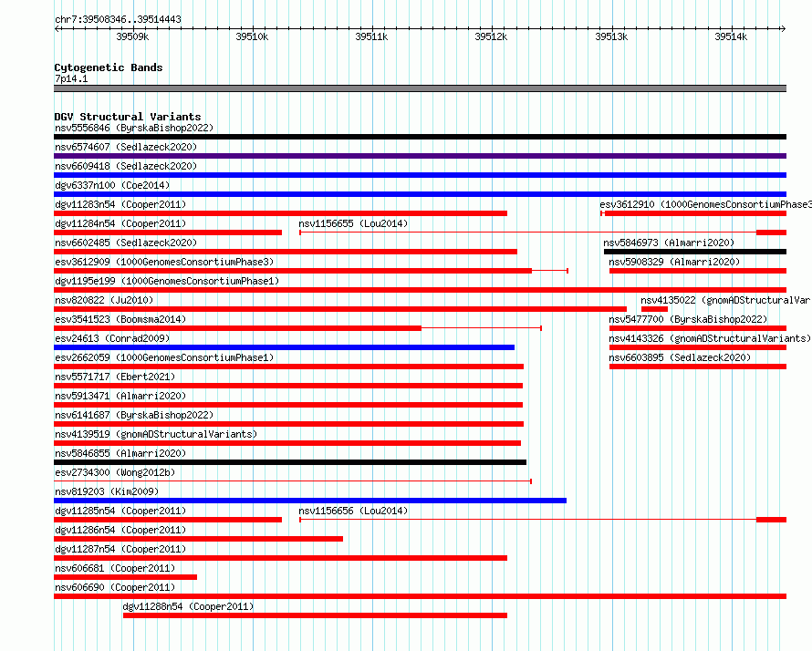Select the dgv11288n54 (Cooper2011) label
Image resolution: width=812 pixels, height=651 pixels.
pos(189,606)
